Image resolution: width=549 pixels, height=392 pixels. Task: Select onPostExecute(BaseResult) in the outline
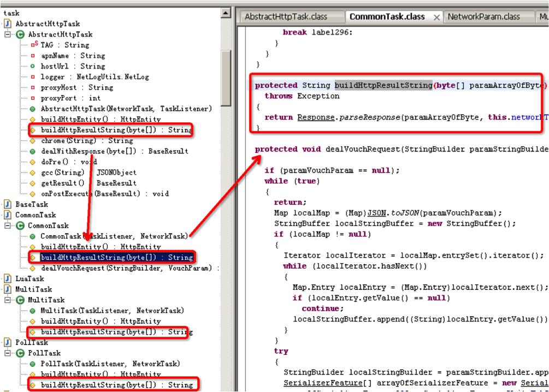click(x=105, y=194)
